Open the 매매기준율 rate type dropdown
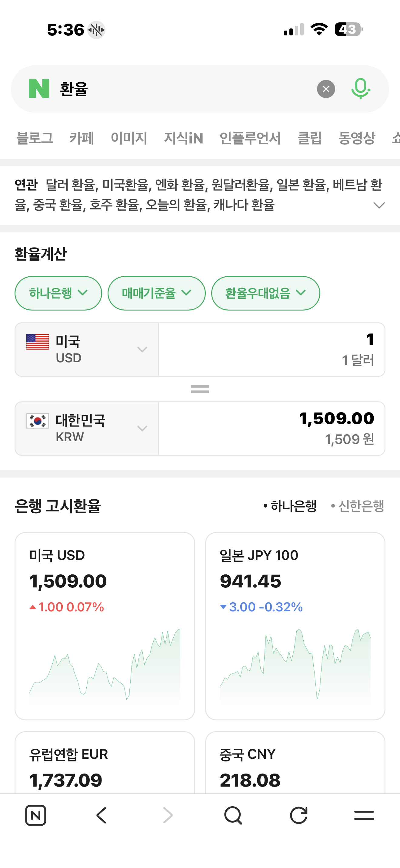 156,293
